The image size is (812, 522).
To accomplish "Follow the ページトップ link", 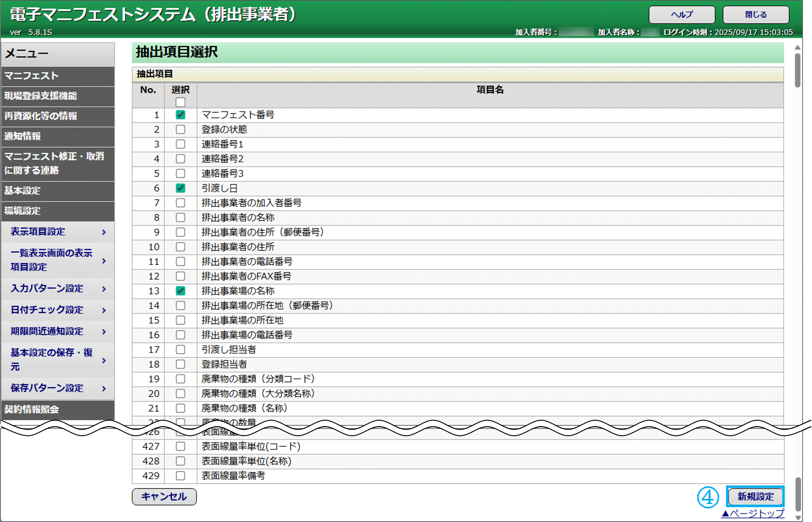I will [x=753, y=514].
